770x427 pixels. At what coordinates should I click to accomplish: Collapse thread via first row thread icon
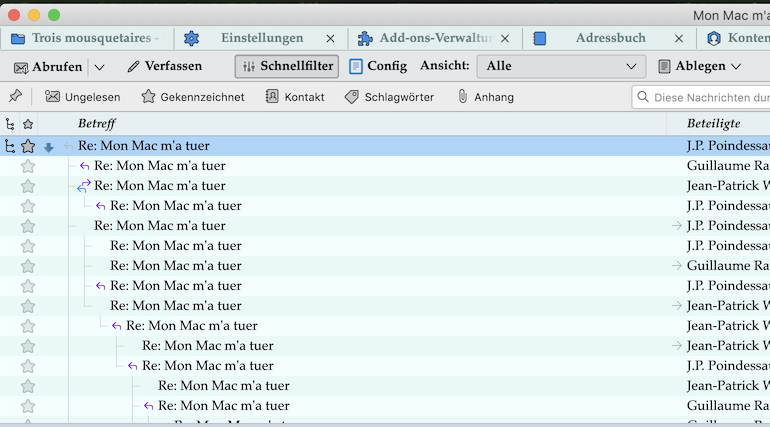tap(10, 146)
